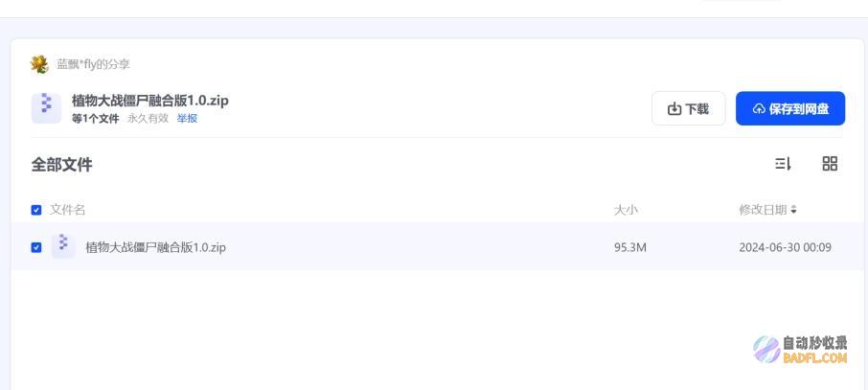The width and height of the screenshot is (868, 390).
Task: Toggle sort arrow next to 修改日期
Action: click(794, 210)
